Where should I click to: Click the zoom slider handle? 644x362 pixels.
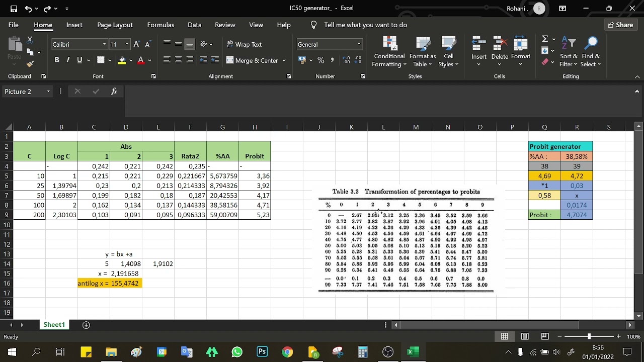[589, 336]
